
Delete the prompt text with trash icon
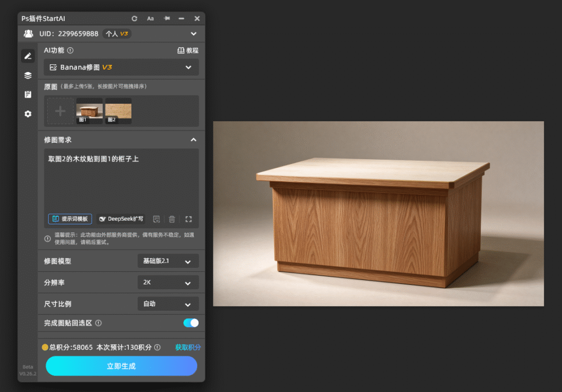172,219
